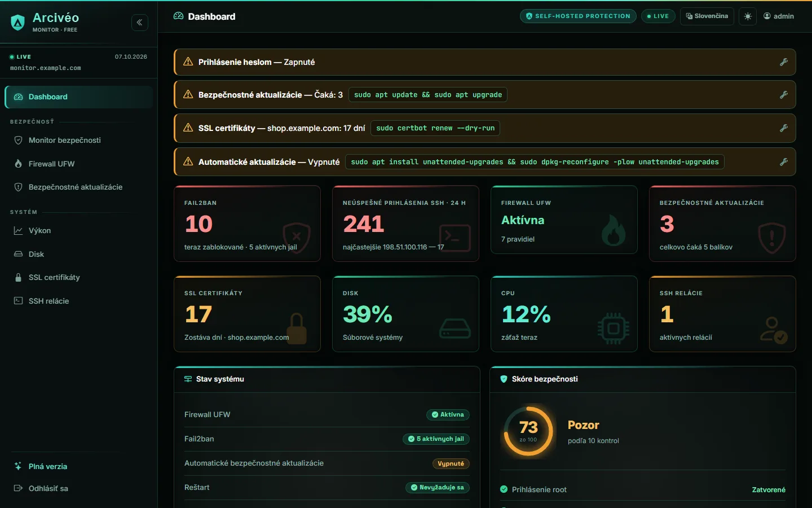
Task: Open Dashboard in the sidebar
Action: point(79,97)
